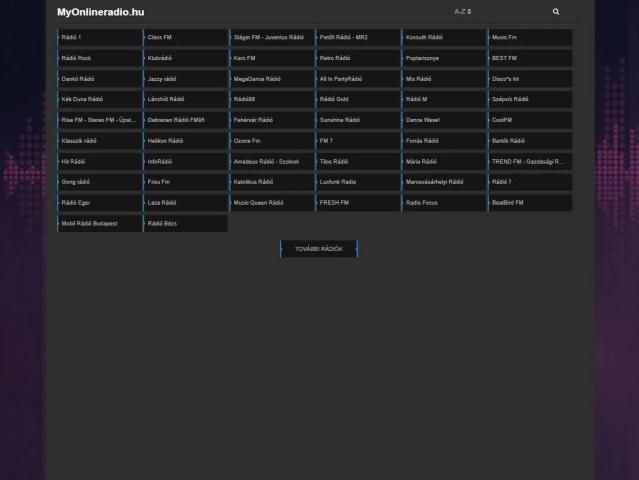639x480 pixels.
Task: Click the MyOnlineradio.hu site logo
Action: (x=101, y=12)
